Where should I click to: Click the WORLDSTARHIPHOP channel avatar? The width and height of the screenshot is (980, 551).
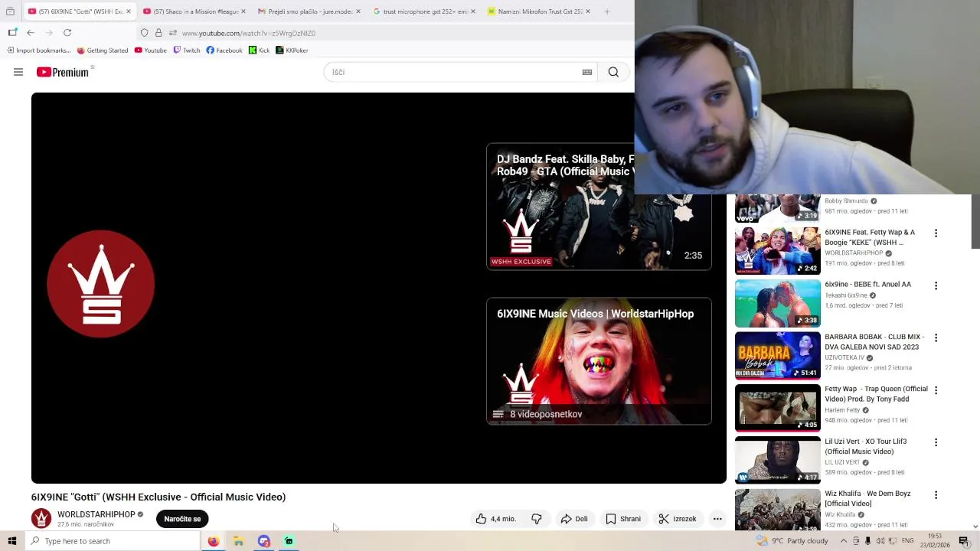tap(41, 519)
